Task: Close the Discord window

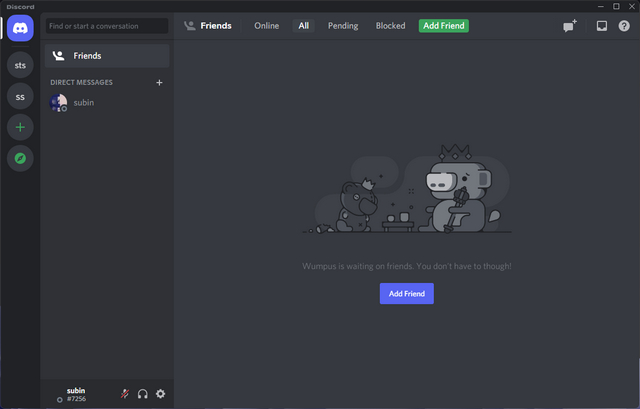Action: [632, 6]
